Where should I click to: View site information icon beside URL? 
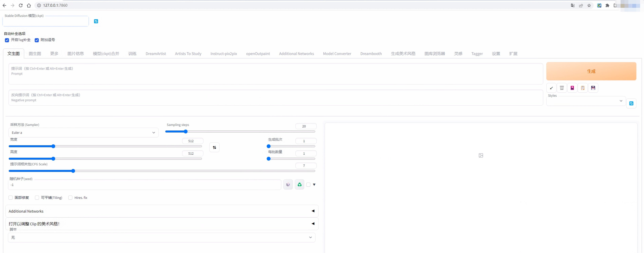[x=39, y=5]
